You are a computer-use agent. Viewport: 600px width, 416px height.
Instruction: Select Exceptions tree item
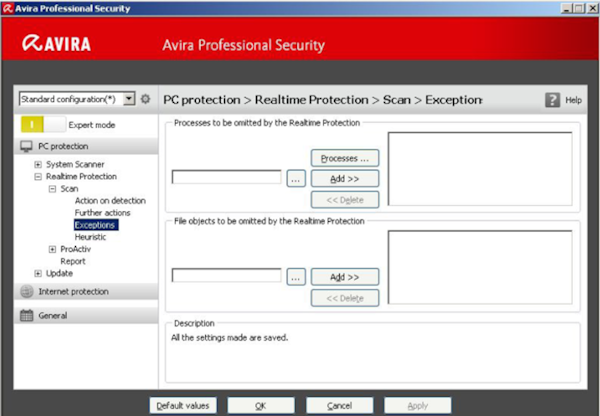[96, 225]
